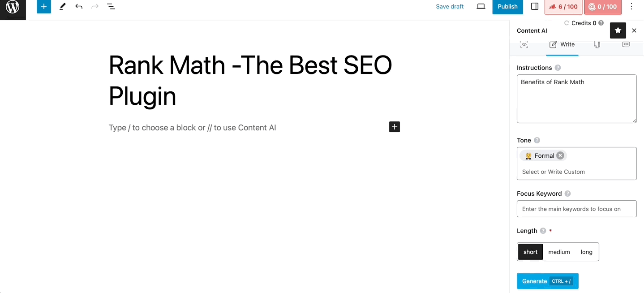Switch to the Research eye tab
This screenshot has width=644, height=293.
(524, 44)
